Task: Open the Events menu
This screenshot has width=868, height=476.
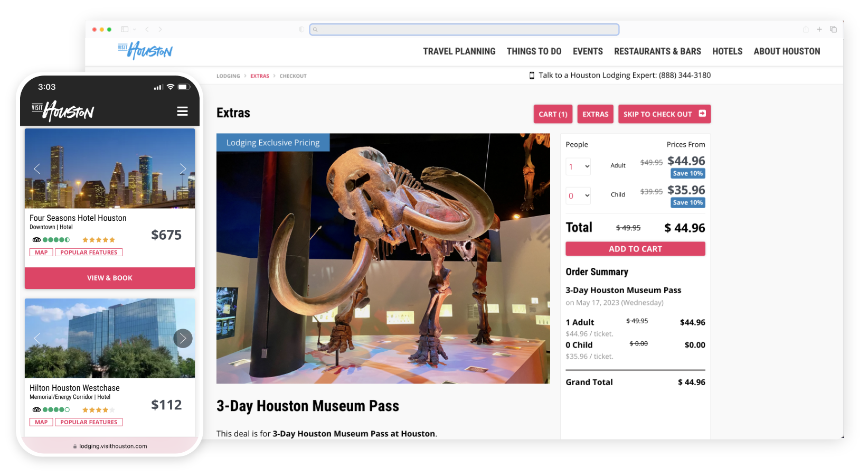Action: pyautogui.click(x=588, y=51)
